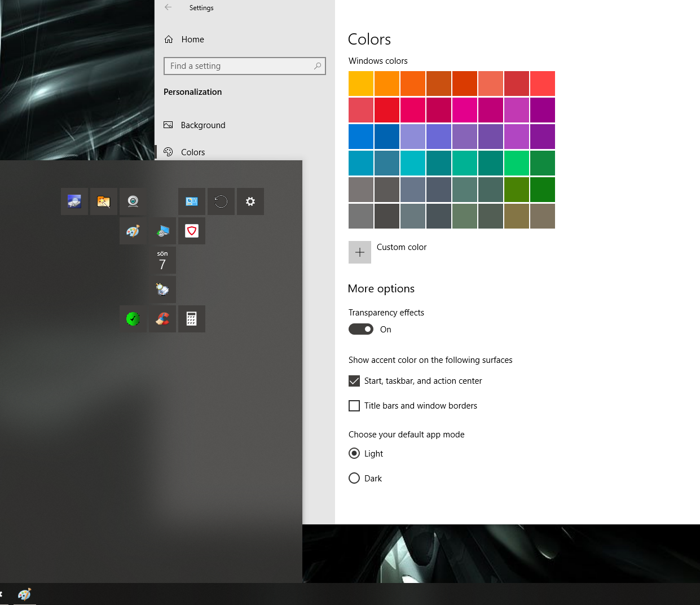
Task: Click the green checkmark app tile
Action: [x=133, y=319]
